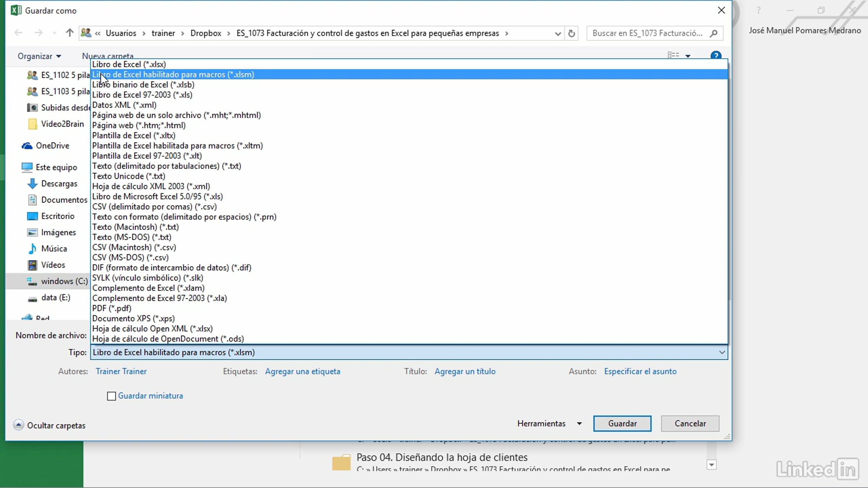The image size is (868, 488).
Task: Click the ES_1102 shared folder icon
Action: (32, 75)
